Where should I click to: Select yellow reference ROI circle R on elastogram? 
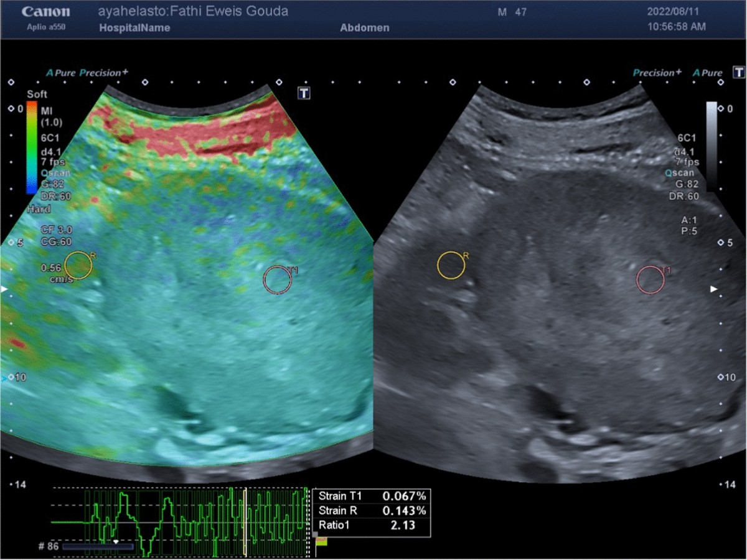click(x=78, y=265)
